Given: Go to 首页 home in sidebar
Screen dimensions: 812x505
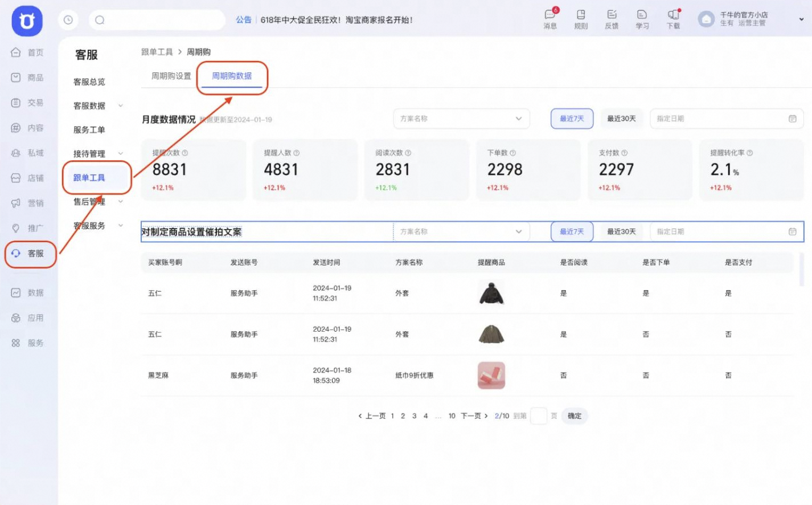Looking at the screenshot, I should (x=27, y=52).
